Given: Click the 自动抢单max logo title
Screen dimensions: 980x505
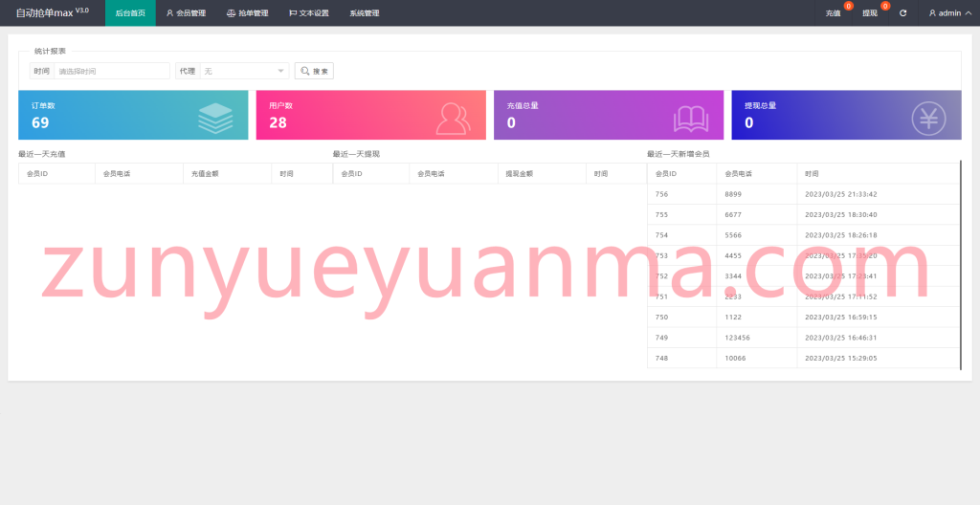Looking at the screenshot, I should click(53, 12).
